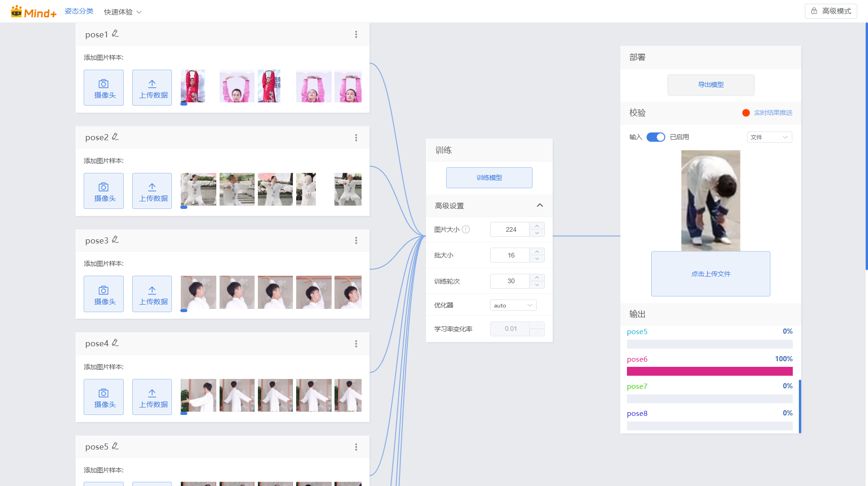Click the training epochs input field
The image size is (868, 486).
(510, 281)
